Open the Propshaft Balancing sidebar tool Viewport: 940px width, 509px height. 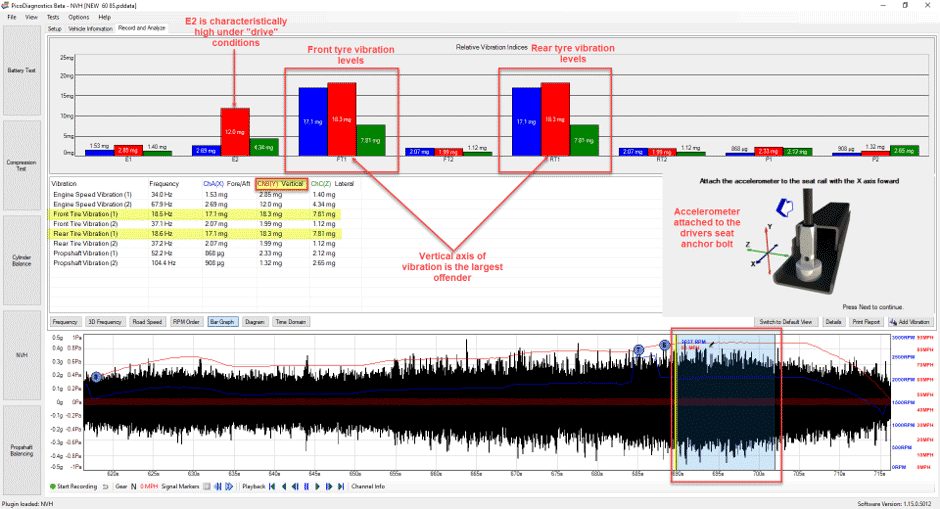coord(22,450)
